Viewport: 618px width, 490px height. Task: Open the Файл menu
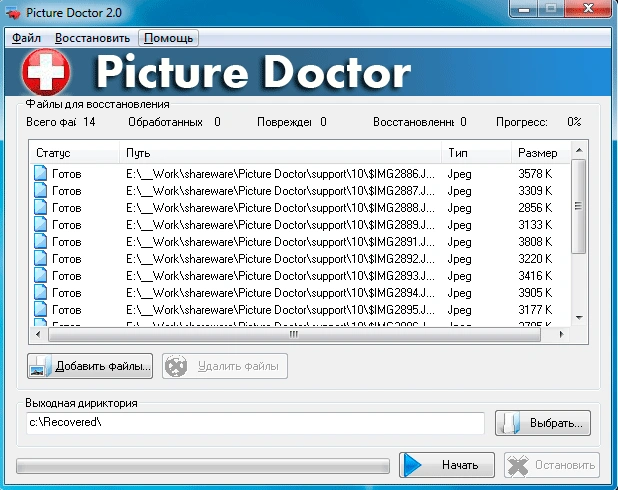click(27, 38)
